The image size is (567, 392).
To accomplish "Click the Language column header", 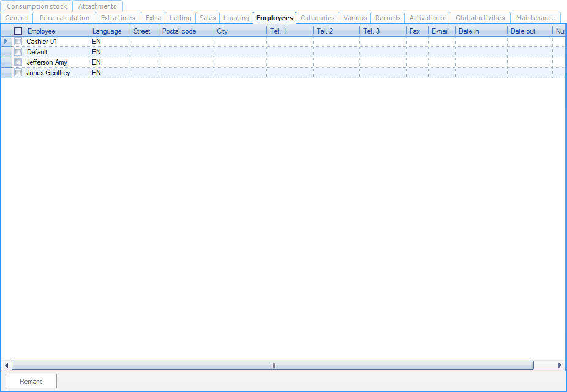I will coord(107,31).
